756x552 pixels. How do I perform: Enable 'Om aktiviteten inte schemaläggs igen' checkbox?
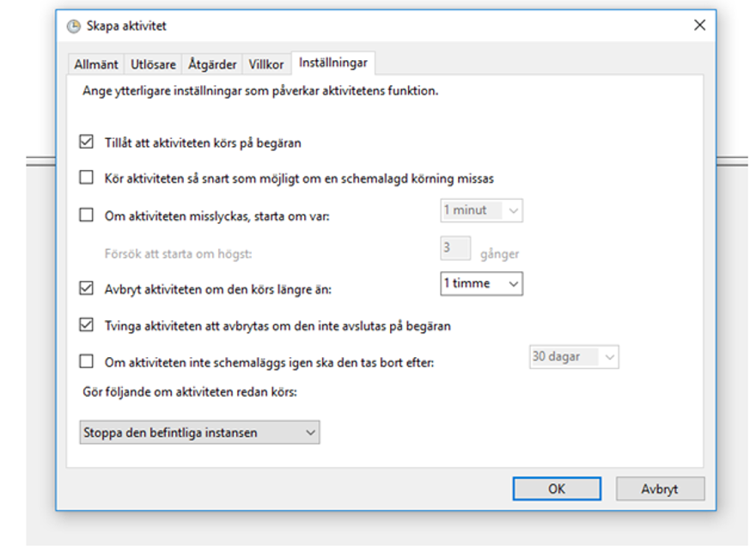tap(86, 361)
